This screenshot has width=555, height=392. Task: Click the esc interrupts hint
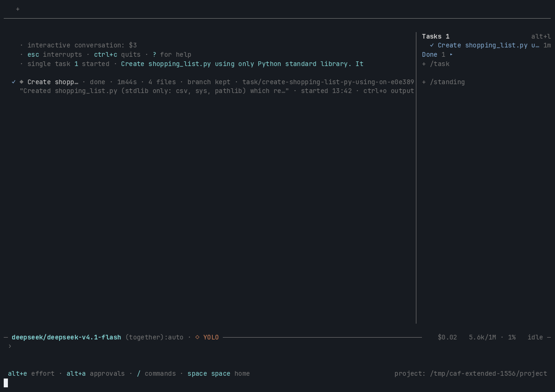[x=54, y=54]
